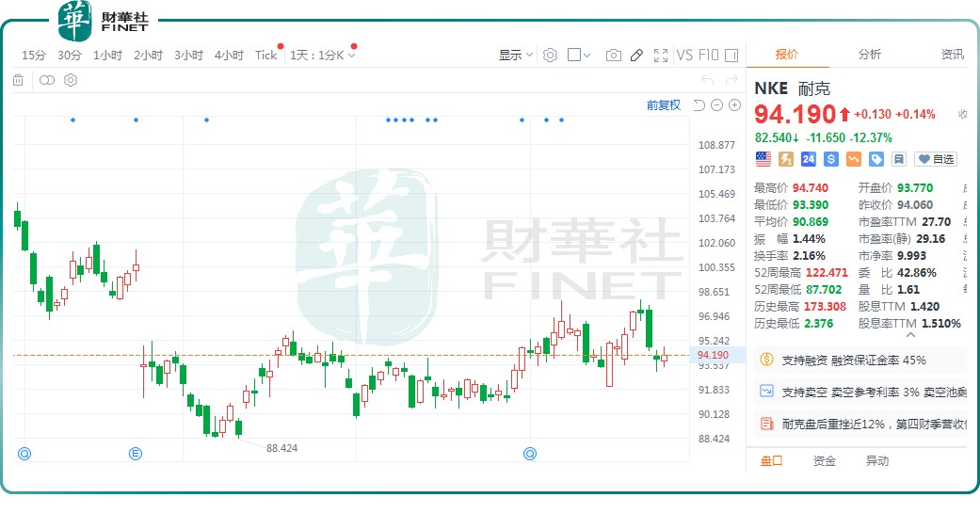980x513 pixels.
Task: Select the 2小时 timeframe
Action: (148, 55)
